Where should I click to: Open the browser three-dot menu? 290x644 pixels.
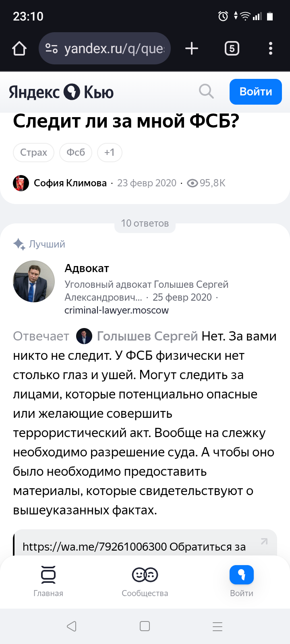point(271,49)
